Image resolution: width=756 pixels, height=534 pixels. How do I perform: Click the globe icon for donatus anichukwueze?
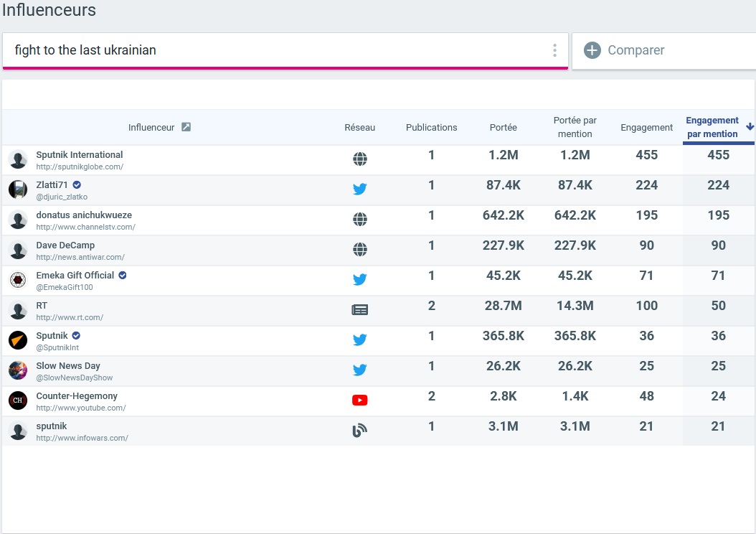pyautogui.click(x=359, y=219)
